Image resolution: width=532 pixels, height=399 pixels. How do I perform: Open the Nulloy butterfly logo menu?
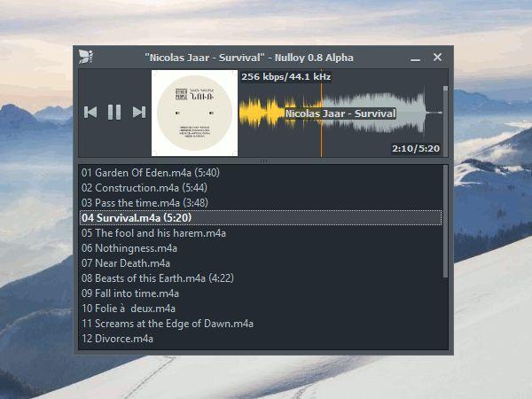[85, 57]
